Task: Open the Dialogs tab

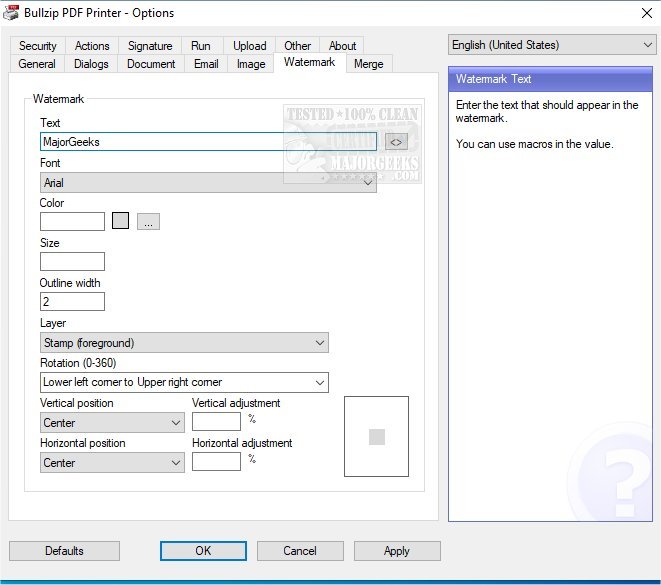Action: click(91, 64)
